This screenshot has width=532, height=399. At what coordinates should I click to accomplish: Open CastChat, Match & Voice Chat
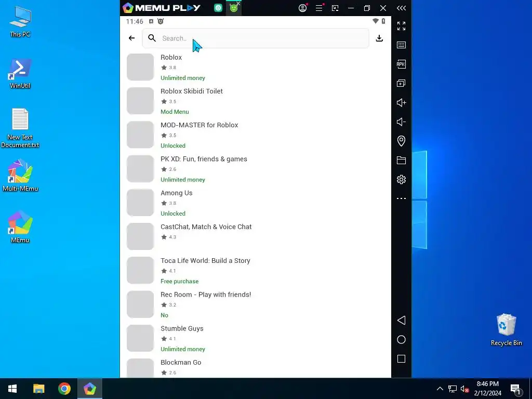click(x=256, y=237)
